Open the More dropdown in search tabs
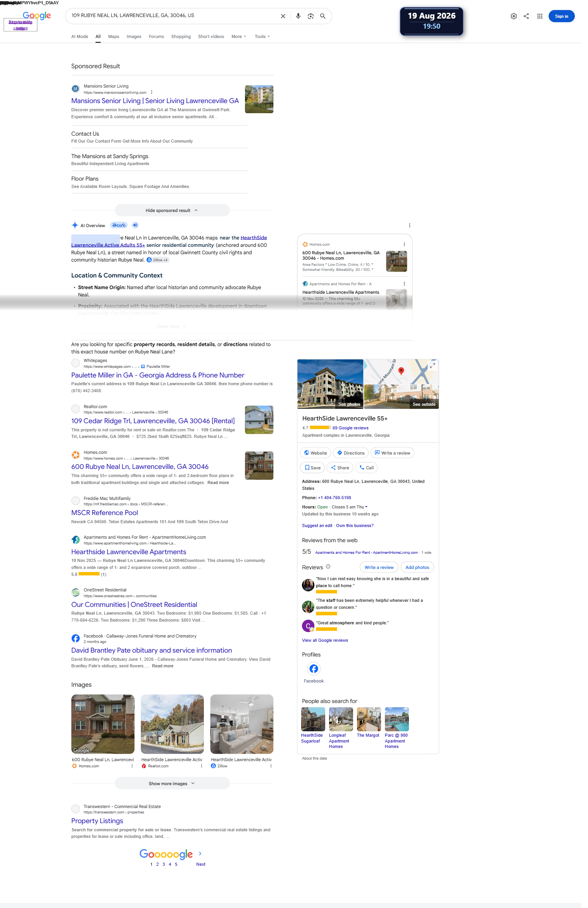This screenshot has height=908, width=588. pos(239,36)
